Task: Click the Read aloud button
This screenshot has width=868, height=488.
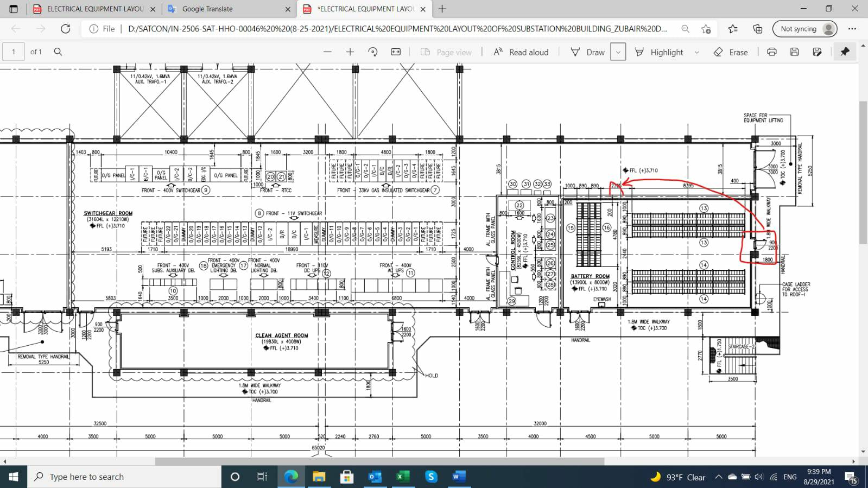Action: pos(521,52)
